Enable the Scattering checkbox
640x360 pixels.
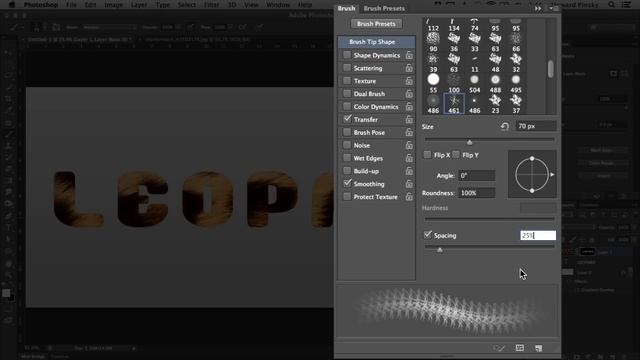tap(347, 68)
